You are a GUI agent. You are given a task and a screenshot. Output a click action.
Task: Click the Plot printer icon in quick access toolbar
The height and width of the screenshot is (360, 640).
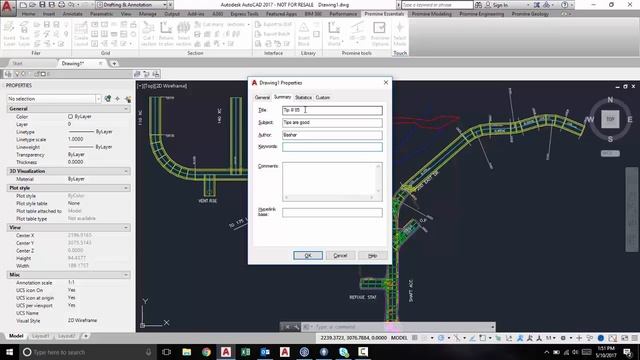pos(61,5)
